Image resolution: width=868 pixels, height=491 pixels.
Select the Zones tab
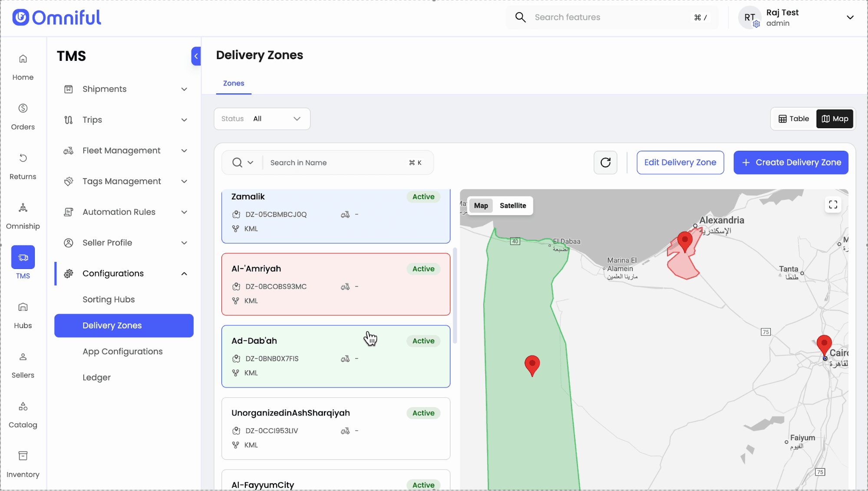[x=233, y=83]
